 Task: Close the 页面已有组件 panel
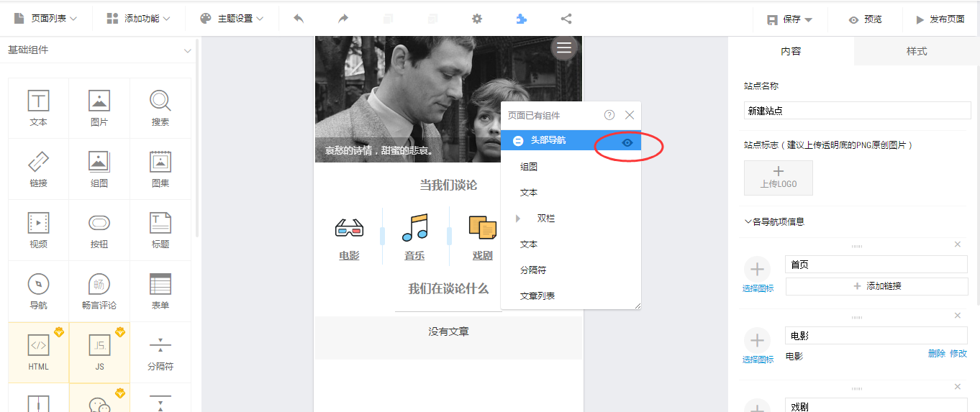point(630,115)
